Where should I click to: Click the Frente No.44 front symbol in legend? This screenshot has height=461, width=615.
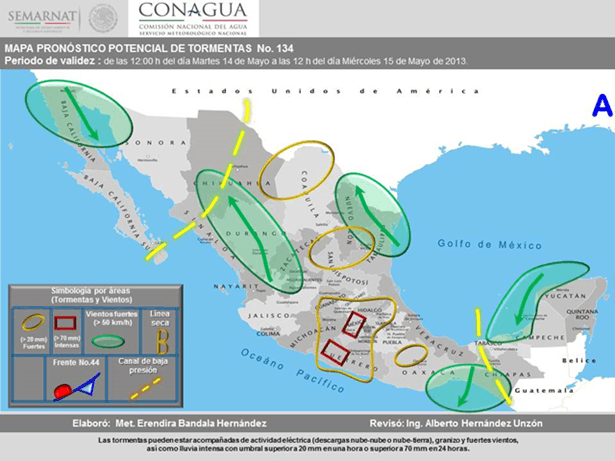[x=76, y=387]
